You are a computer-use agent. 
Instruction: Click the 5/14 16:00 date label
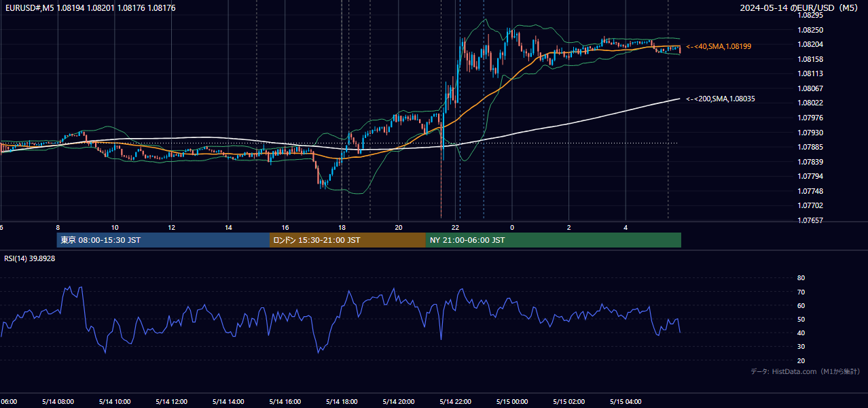pos(285,401)
